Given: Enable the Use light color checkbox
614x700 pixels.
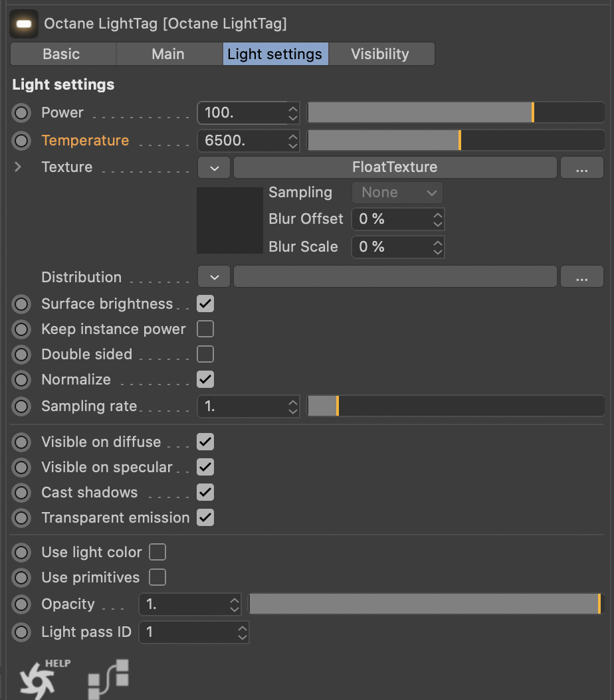Looking at the screenshot, I should [157, 553].
